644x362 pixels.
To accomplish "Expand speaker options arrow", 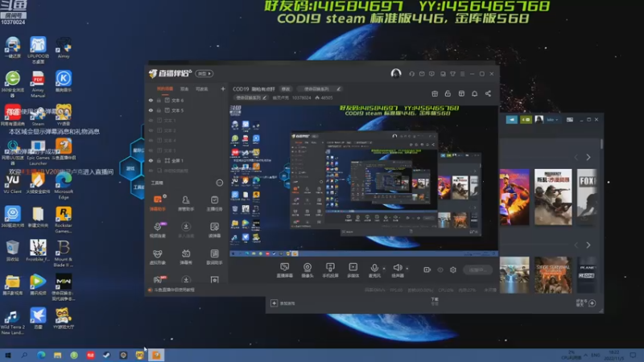I will click(x=407, y=269).
